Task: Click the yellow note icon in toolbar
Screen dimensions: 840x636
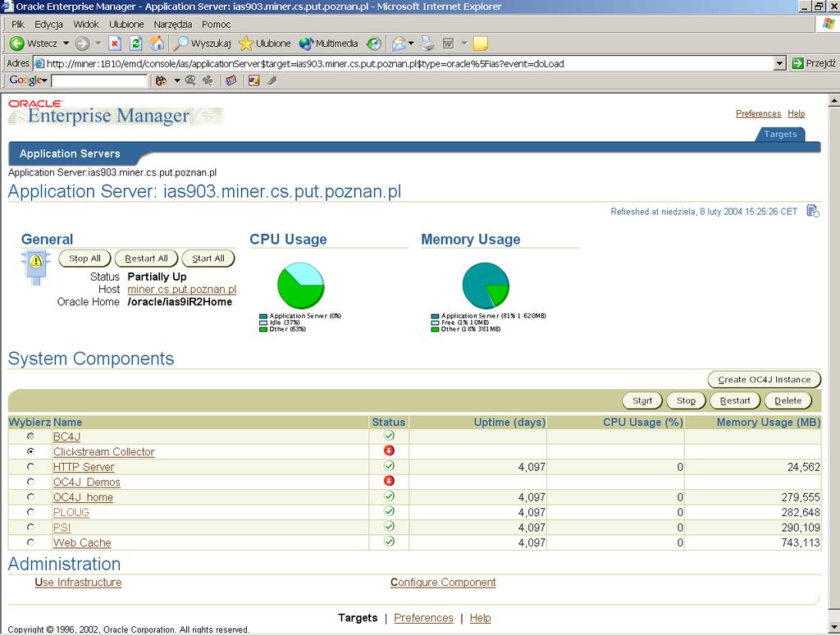Action: click(x=481, y=43)
